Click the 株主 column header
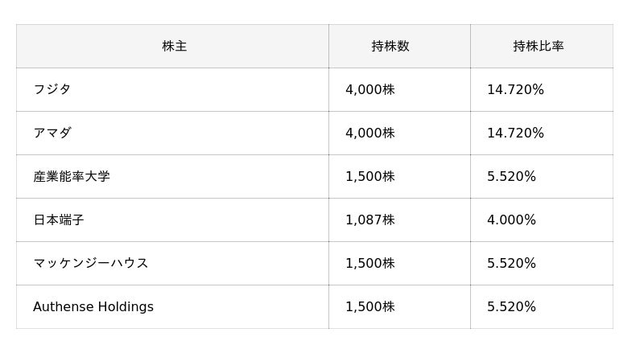The height and width of the screenshot is (353, 644). point(174,47)
